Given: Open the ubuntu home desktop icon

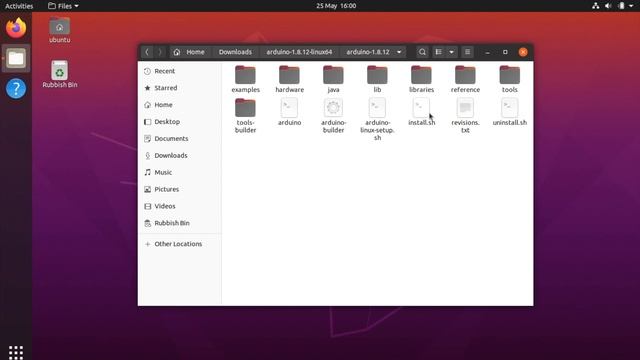Looking at the screenshot, I should click(60, 30).
